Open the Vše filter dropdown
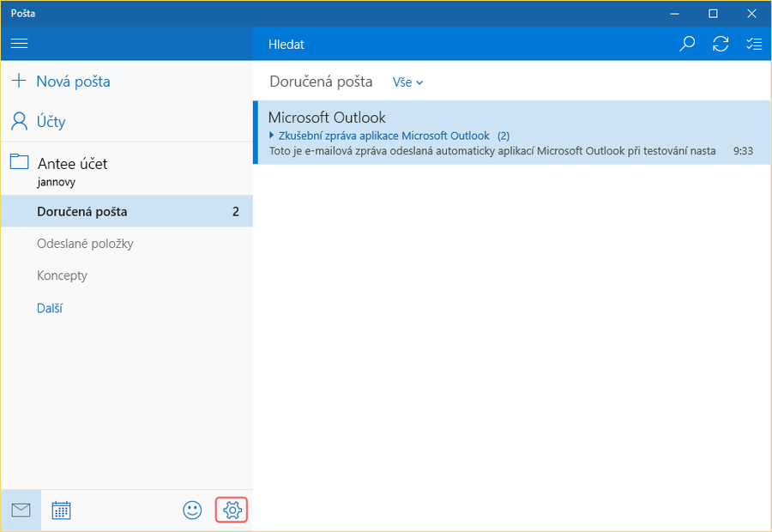This screenshot has height=532, width=772. tap(408, 82)
